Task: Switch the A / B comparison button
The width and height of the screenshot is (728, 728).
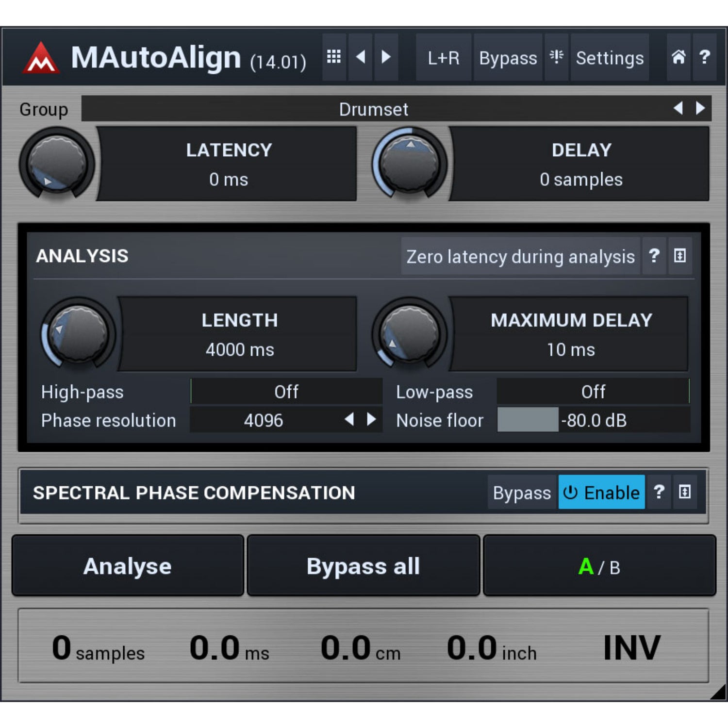Action: click(600, 566)
